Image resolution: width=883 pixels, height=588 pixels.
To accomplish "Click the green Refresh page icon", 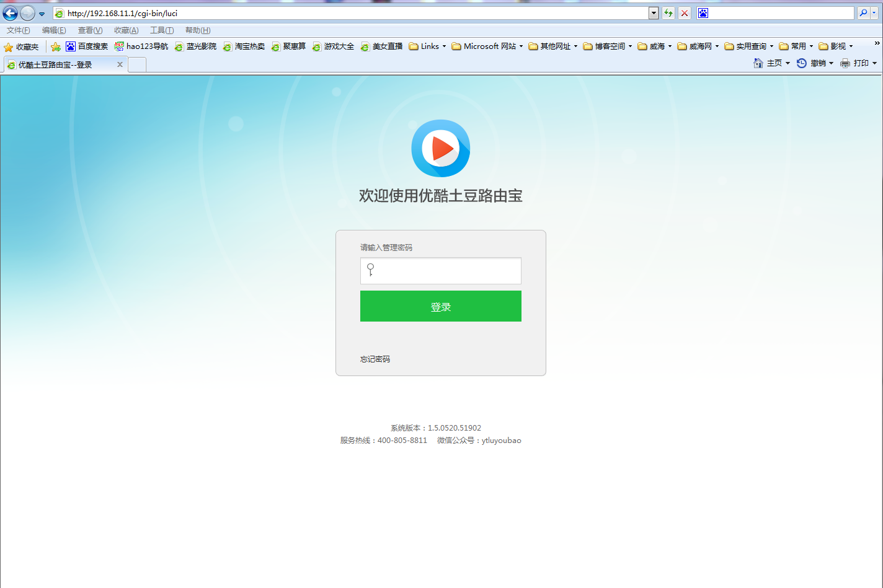I will pyautogui.click(x=668, y=13).
